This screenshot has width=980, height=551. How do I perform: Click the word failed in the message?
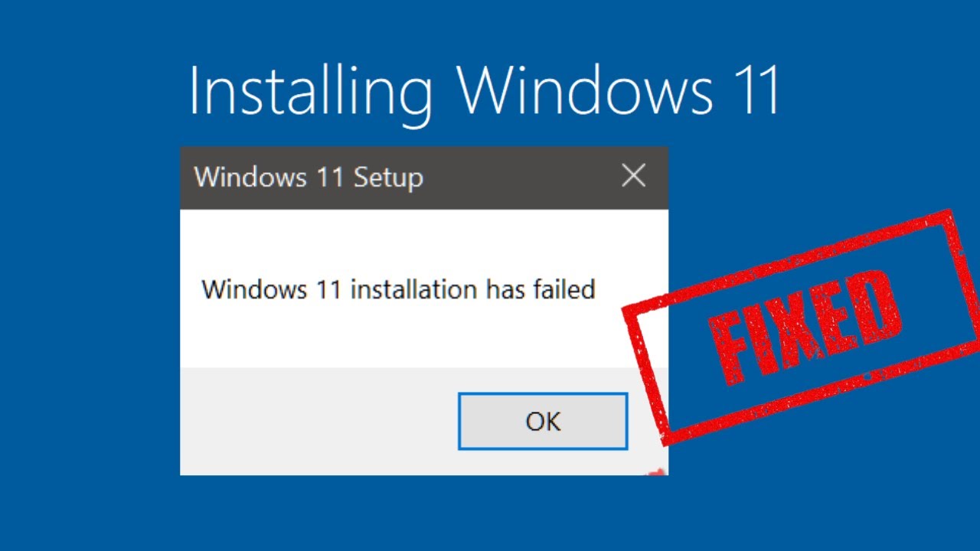click(x=567, y=290)
